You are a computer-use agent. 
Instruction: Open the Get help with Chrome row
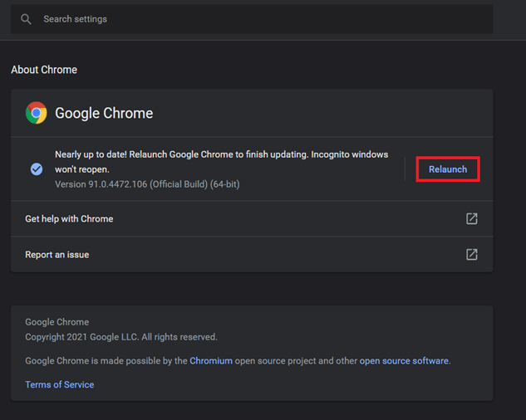coord(69,219)
